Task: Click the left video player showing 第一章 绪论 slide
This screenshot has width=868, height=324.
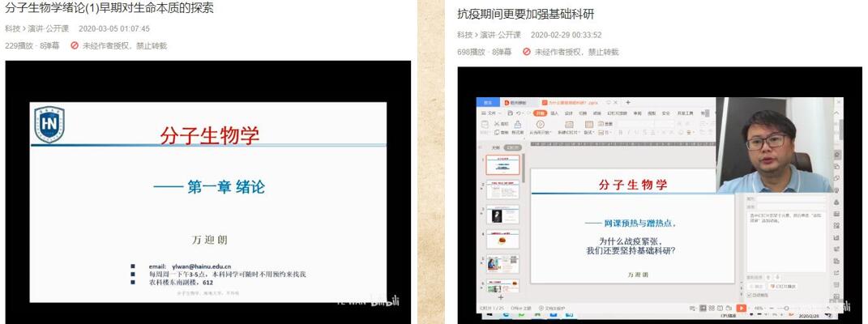Action: tap(208, 192)
